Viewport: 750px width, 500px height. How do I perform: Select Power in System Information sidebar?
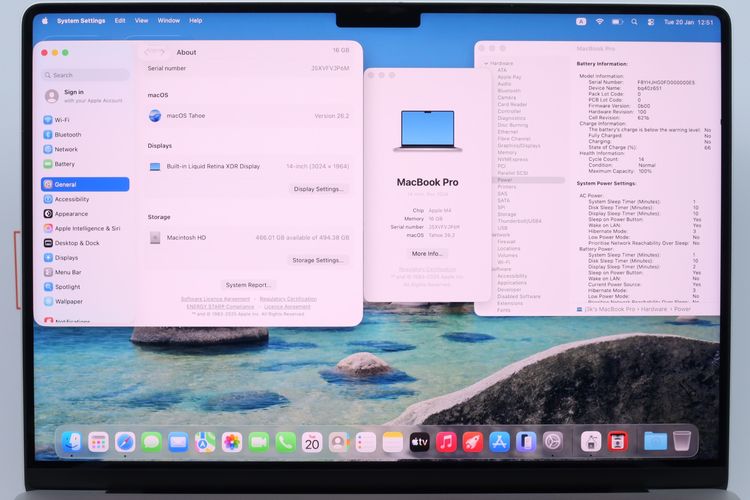click(x=528, y=180)
